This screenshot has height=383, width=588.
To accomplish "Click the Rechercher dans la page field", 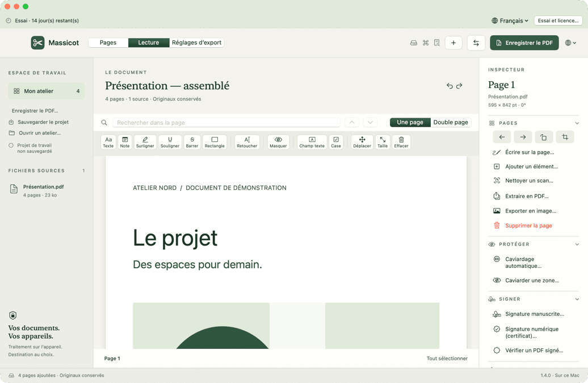I will pyautogui.click(x=226, y=123).
